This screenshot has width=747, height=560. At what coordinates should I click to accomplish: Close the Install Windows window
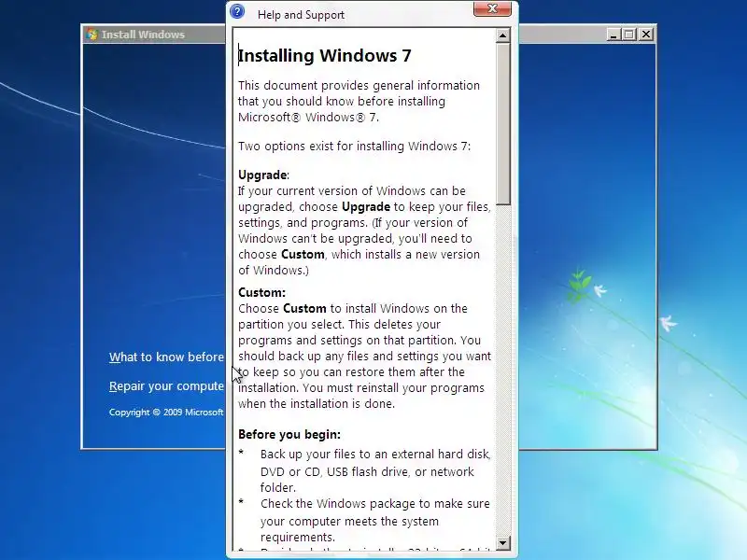coord(645,35)
